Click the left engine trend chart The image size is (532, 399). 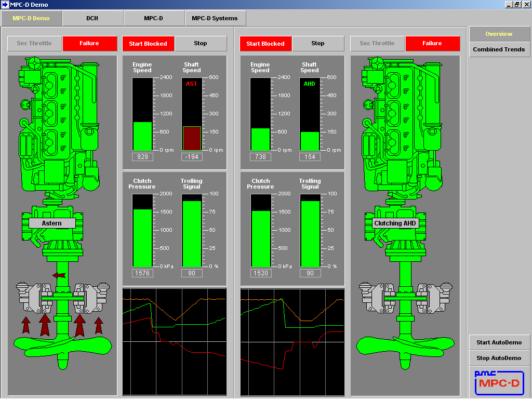coord(175,342)
